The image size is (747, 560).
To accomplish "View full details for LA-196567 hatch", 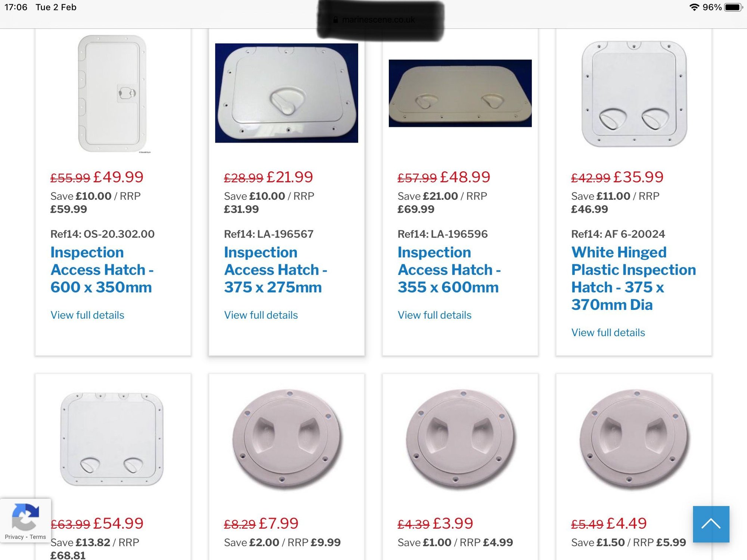I will (261, 315).
